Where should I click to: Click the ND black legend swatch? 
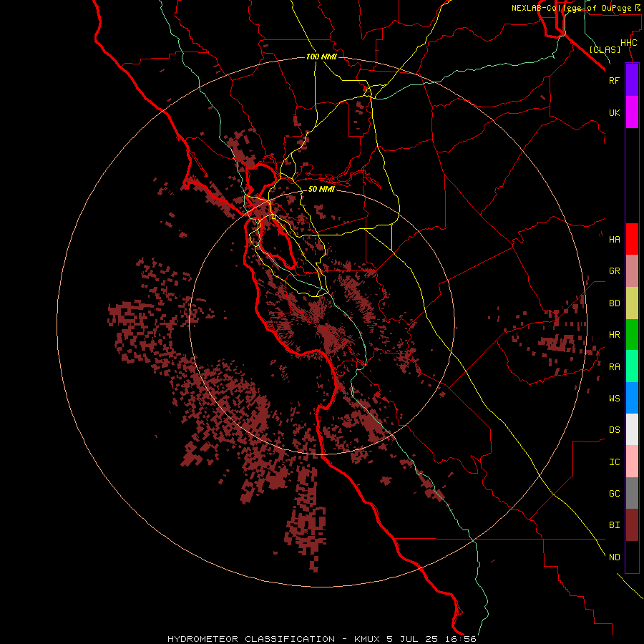pos(632,557)
